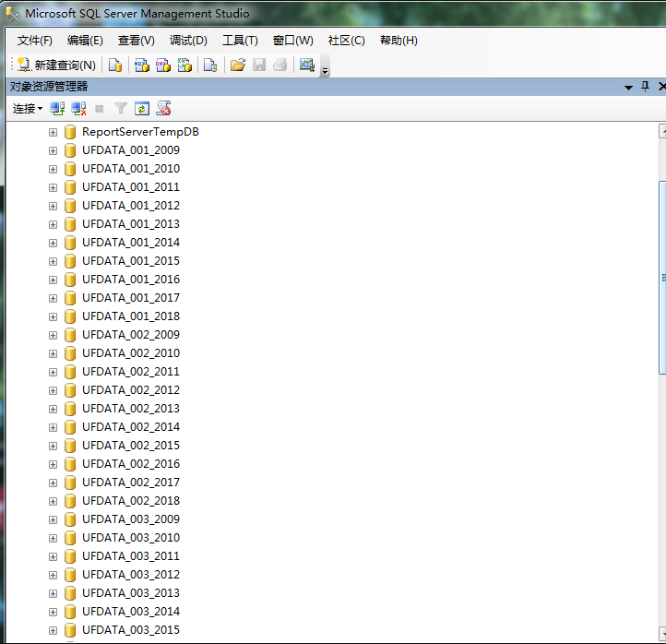
Task: Select the UFDATA_003_2013 tree row
Action: coord(131,593)
